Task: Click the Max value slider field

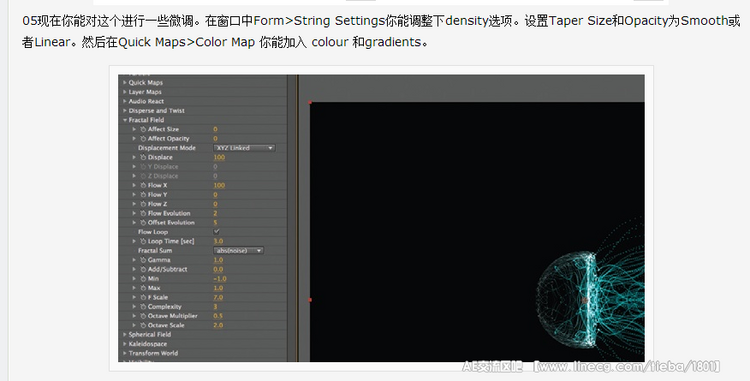Action: click(218, 288)
